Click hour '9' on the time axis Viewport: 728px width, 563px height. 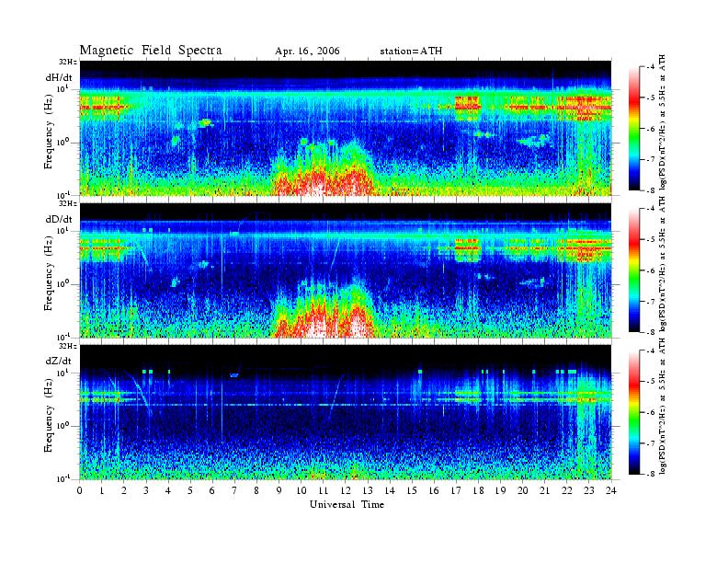point(279,491)
